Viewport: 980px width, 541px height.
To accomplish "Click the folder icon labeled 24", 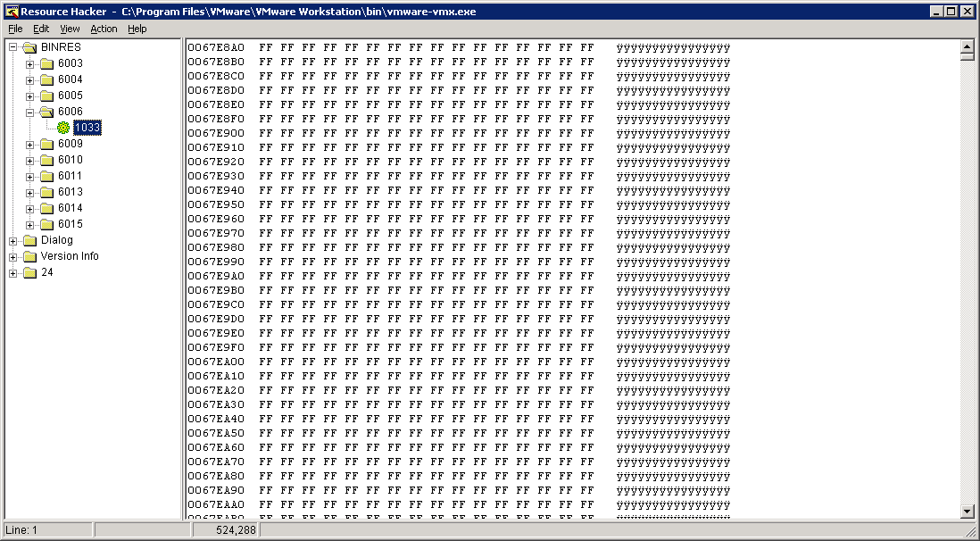I will 30,272.
